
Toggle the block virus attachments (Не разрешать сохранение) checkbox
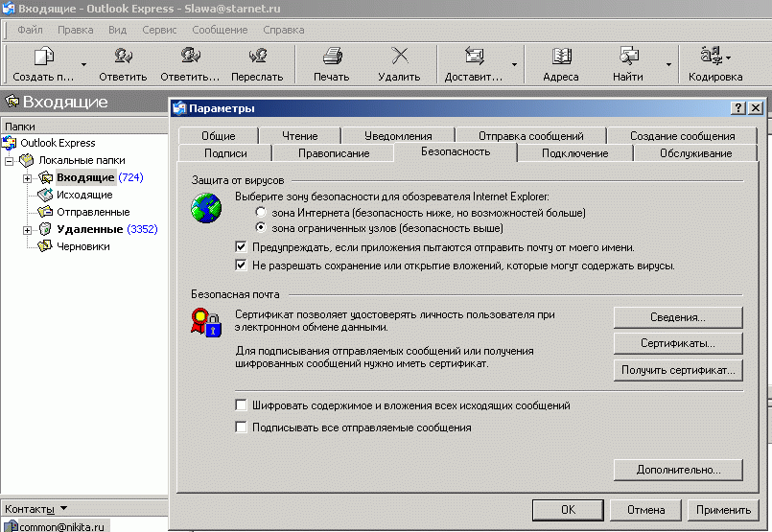[241, 266]
